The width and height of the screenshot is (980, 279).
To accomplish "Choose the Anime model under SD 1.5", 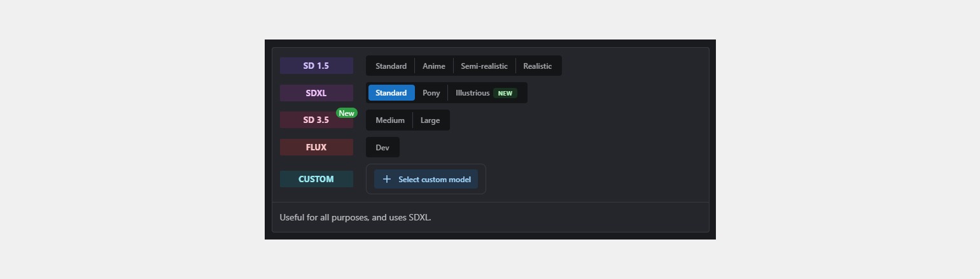I will [434, 66].
